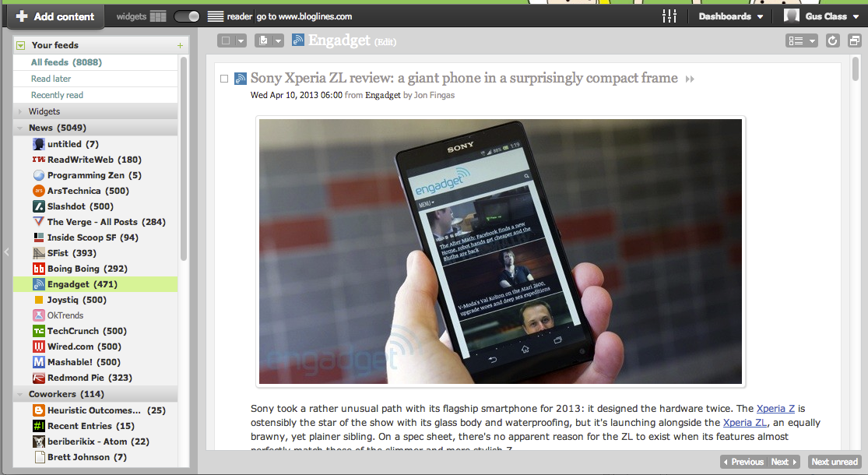The width and height of the screenshot is (868, 475).
Task: Click the Redmond Pie feed icon
Action: tap(39, 378)
